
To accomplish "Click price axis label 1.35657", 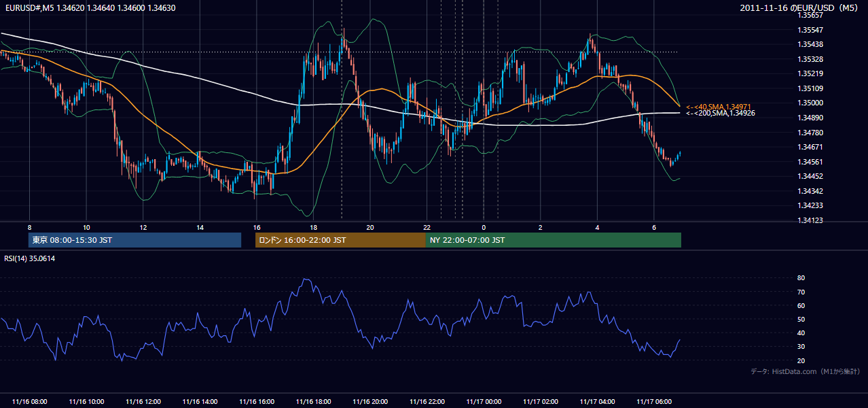I will 810,16.
